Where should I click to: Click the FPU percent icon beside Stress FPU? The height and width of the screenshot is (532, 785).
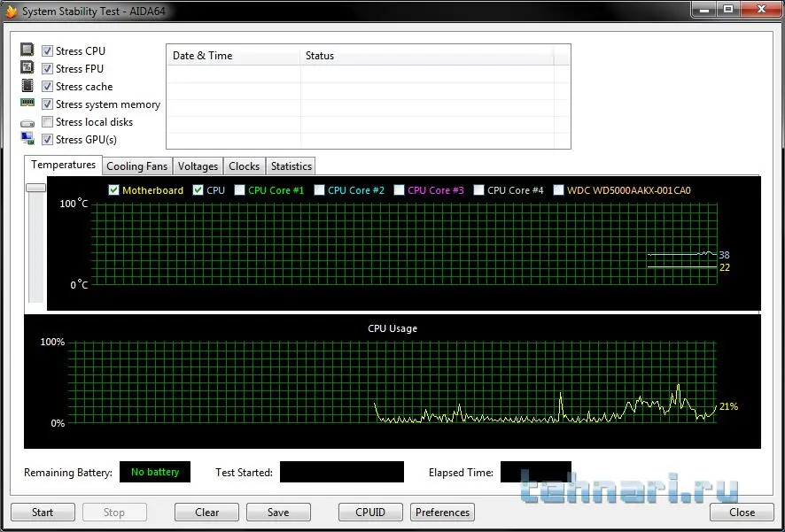27,67
